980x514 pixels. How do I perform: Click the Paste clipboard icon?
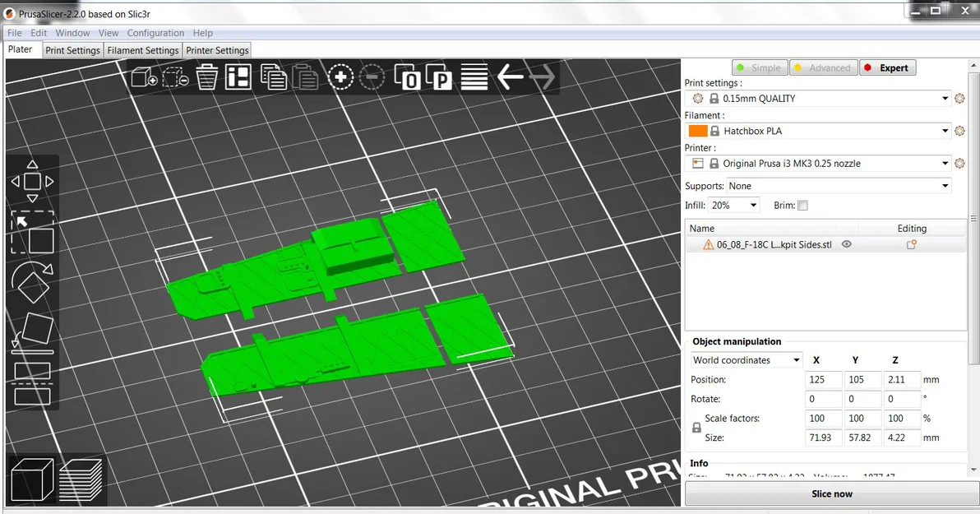[306, 77]
